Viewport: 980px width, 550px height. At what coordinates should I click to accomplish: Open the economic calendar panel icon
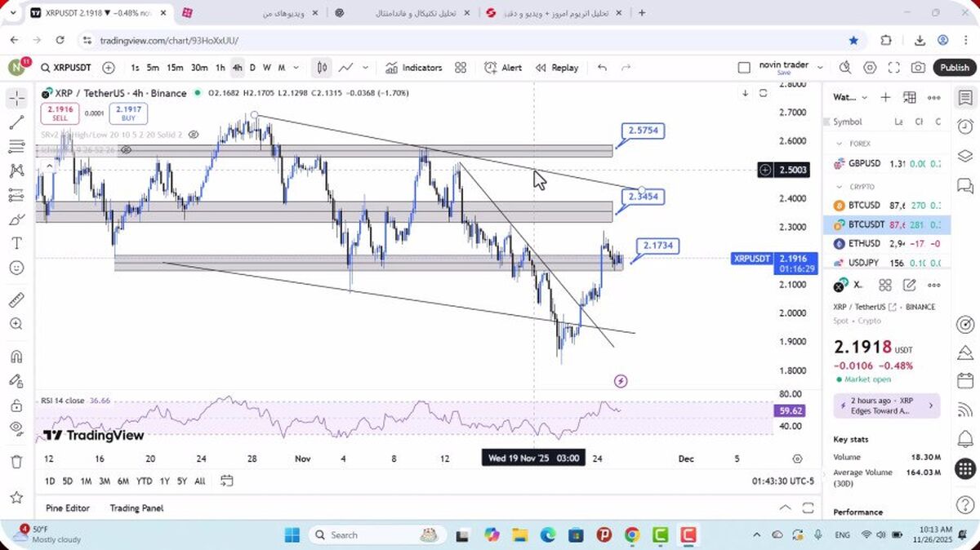tap(965, 381)
